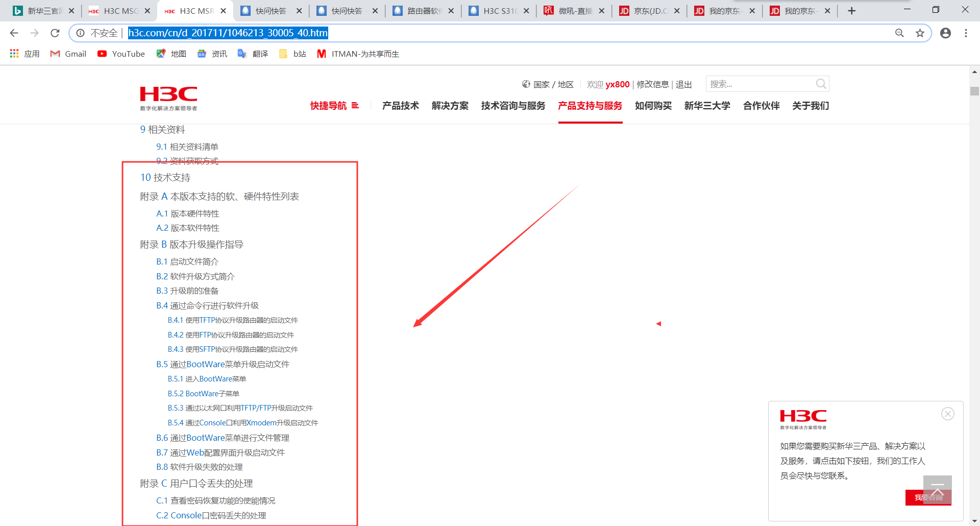Click the 修改信息 link
Screen dimensions: 980x526
click(x=653, y=84)
